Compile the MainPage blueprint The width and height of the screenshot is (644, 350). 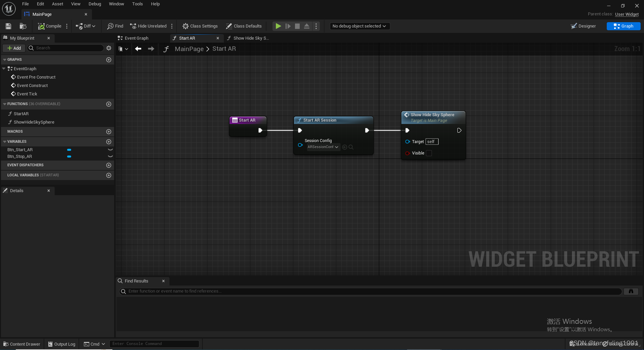point(50,26)
